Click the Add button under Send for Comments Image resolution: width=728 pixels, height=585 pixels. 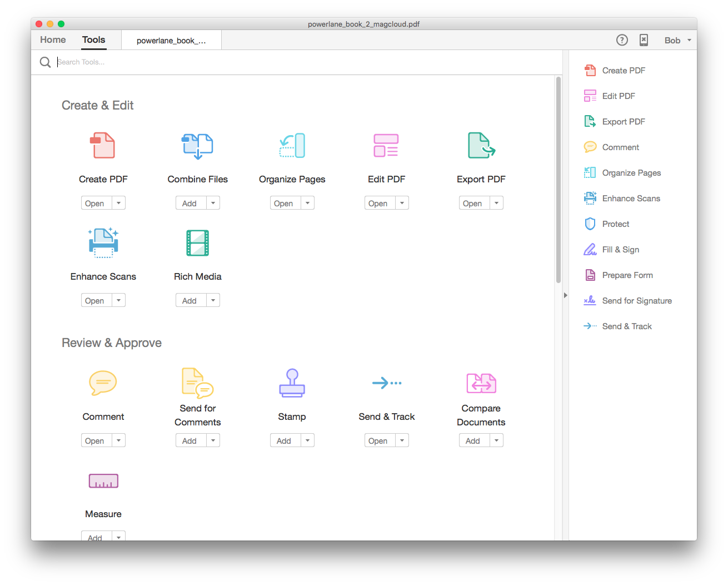pyautogui.click(x=191, y=440)
